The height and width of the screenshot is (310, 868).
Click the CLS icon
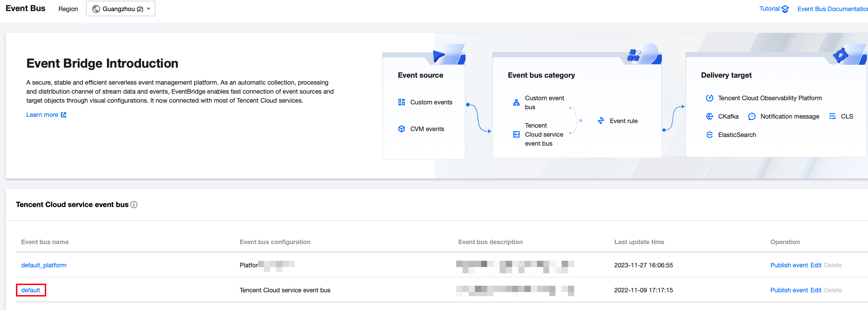tap(832, 117)
